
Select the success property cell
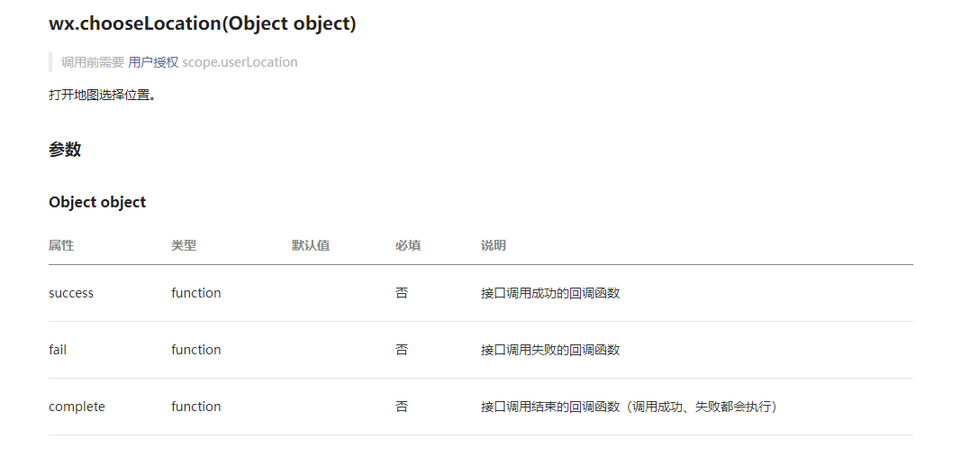[71, 293]
